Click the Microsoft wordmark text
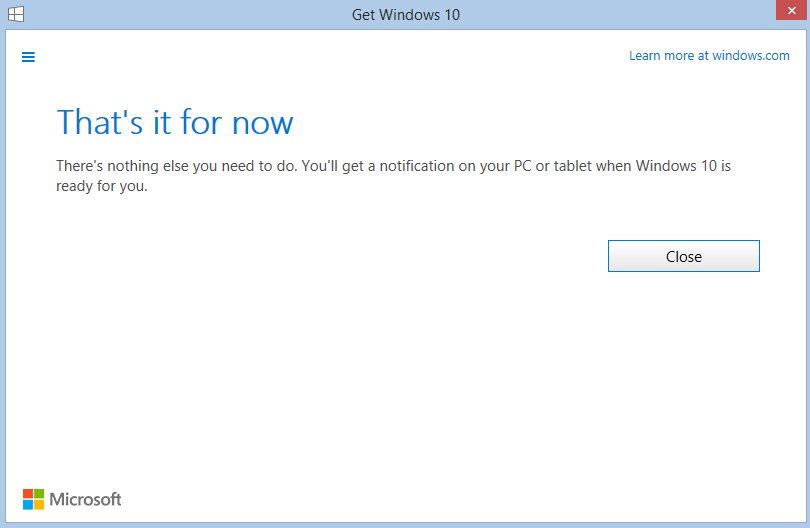Screen dimensions: 810x528 tap(85, 499)
